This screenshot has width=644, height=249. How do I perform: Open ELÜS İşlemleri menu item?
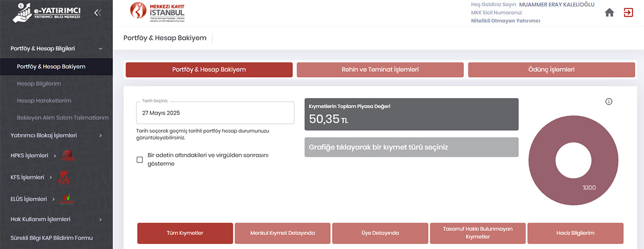coord(32,199)
